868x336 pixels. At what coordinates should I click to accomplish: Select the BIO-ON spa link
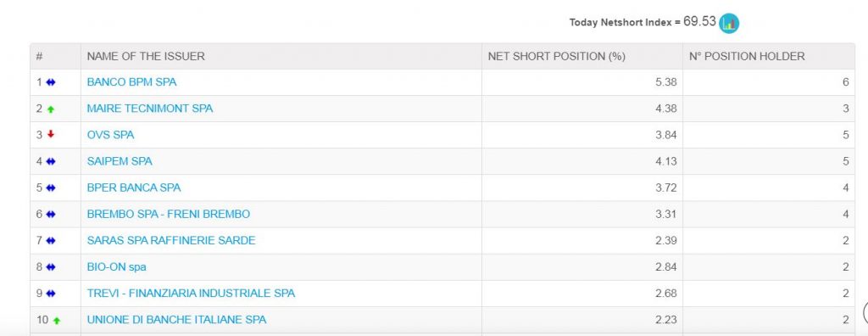click(116, 267)
